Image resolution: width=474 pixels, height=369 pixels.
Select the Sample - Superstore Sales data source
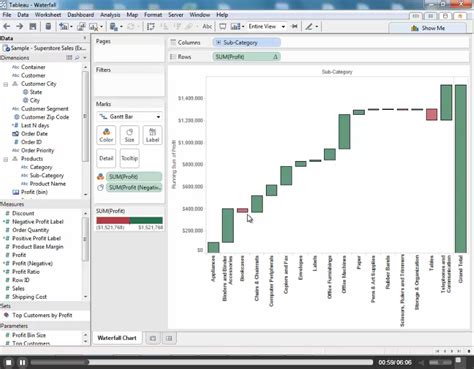click(45, 48)
